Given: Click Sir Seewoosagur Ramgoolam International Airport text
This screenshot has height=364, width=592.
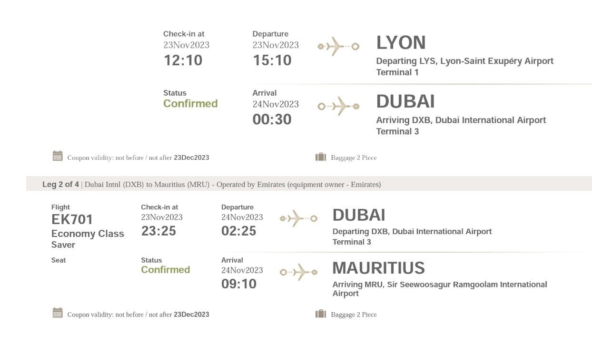Looking at the screenshot, I should [440, 289].
